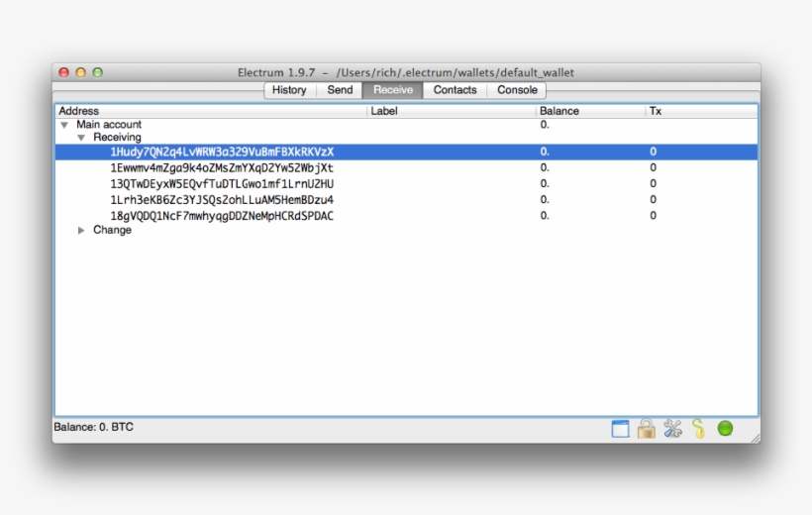Open the Console tab

(517, 90)
